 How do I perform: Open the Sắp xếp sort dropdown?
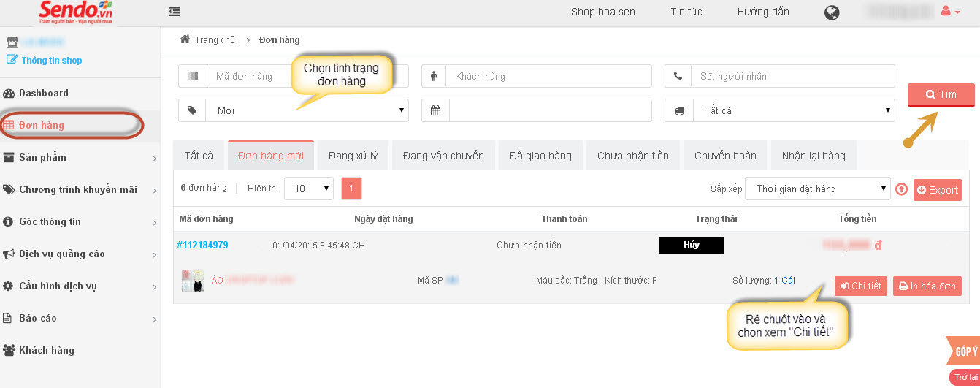[x=819, y=189]
